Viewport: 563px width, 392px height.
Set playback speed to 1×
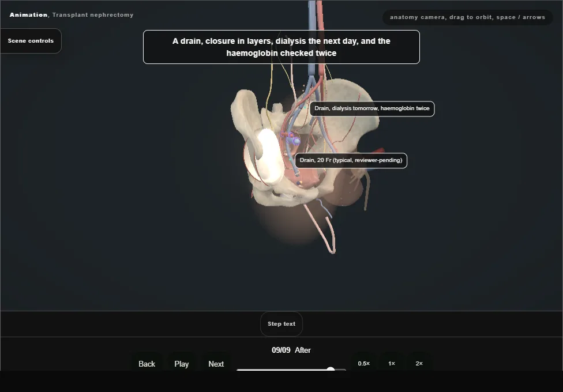[392, 363]
